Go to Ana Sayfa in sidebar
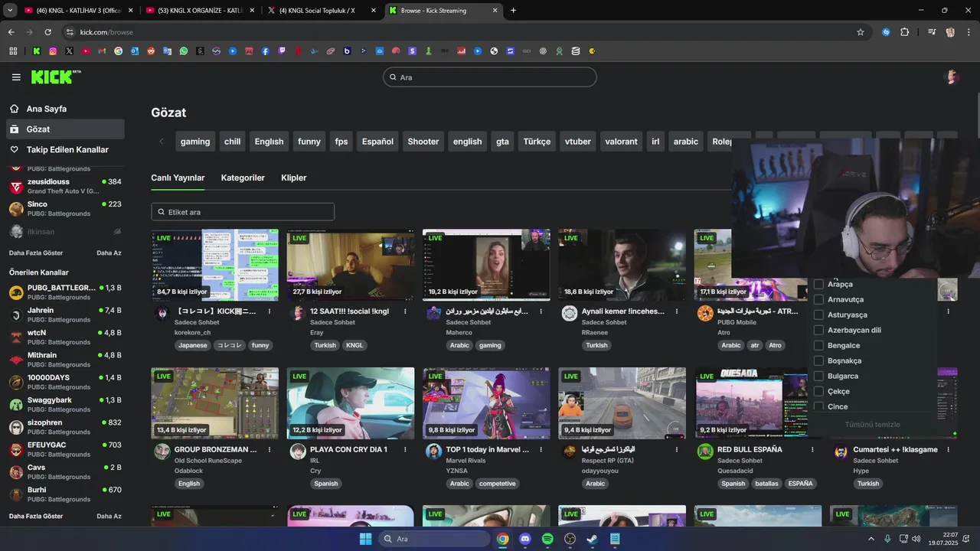980x551 pixels. click(65, 109)
